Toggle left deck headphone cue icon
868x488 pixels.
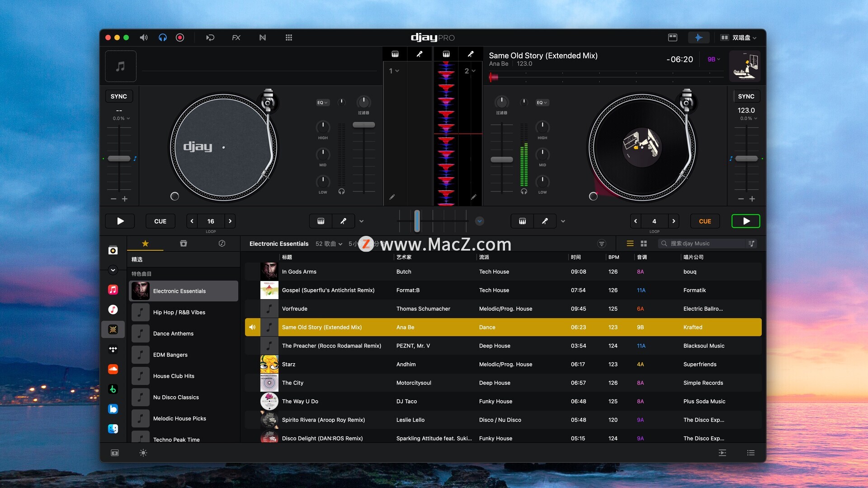click(x=341, y=192)
